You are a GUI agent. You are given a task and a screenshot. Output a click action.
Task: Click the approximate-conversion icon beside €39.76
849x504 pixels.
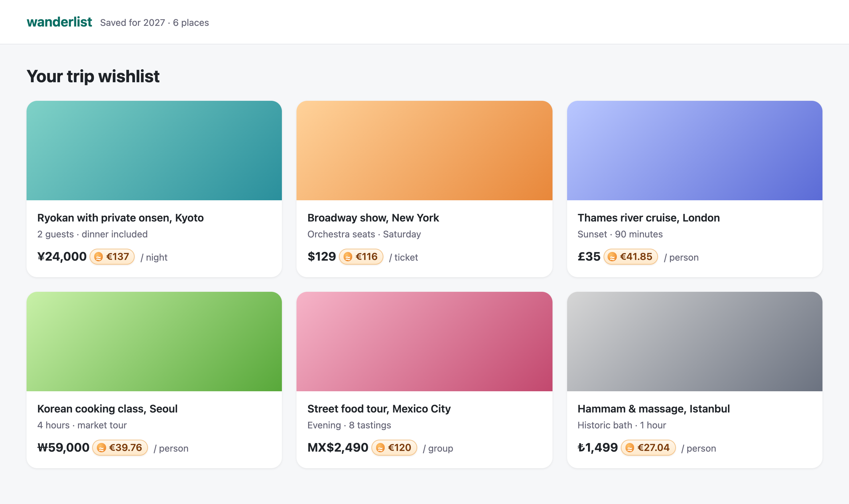[101, 448]
